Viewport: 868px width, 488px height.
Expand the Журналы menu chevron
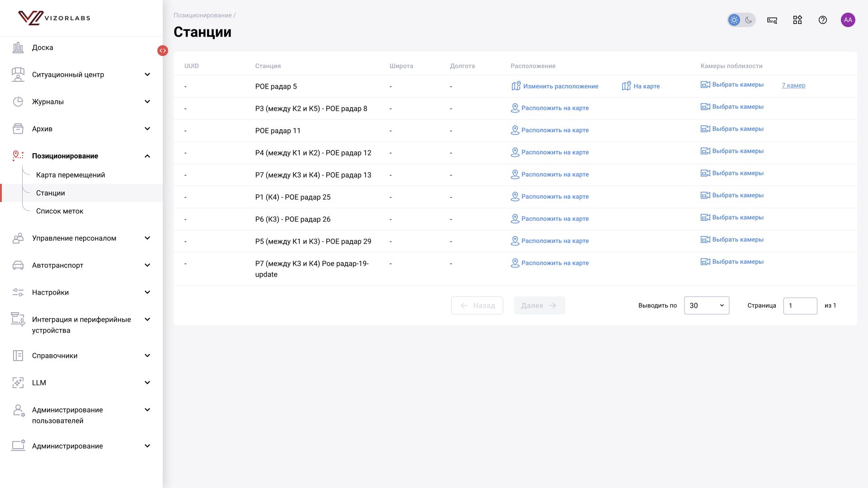[147, 102]
